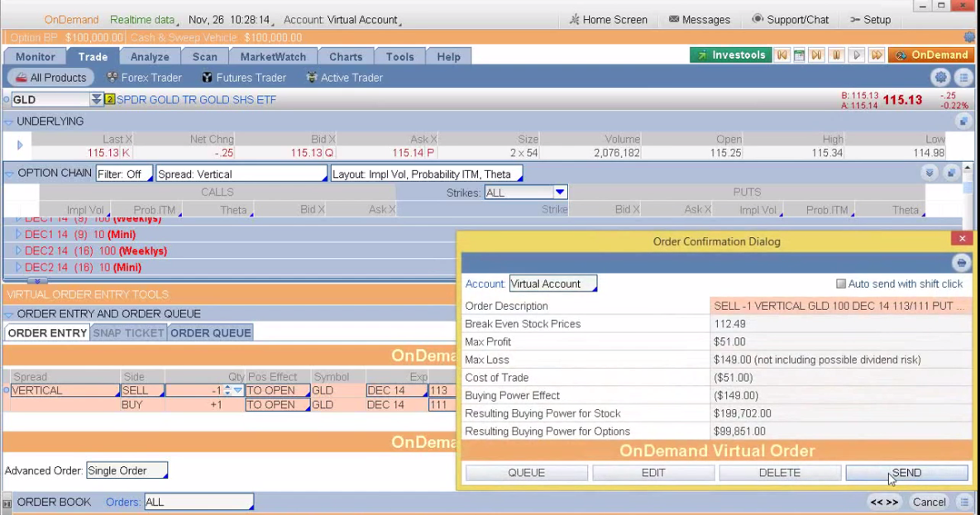The image size is (980, 515).
Task: Open the symbol selector dropdown arrow
Action: [96, 99]
